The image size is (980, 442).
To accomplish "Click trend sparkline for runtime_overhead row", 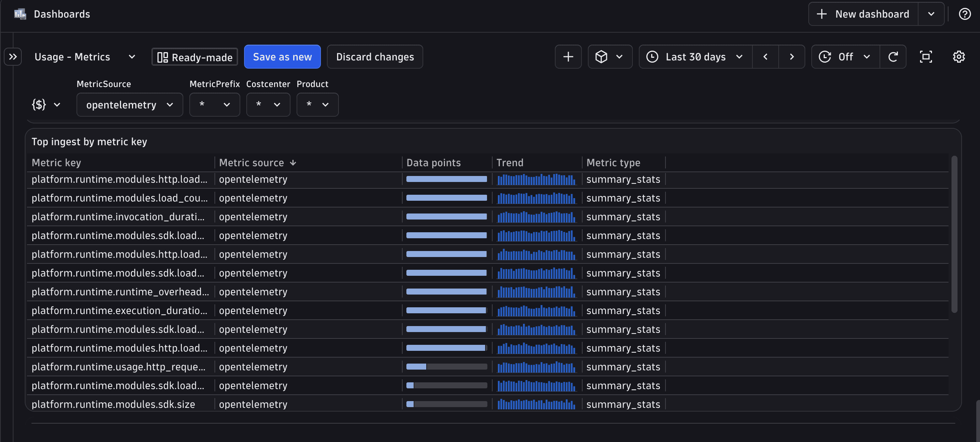I will (x=537, y=292).
